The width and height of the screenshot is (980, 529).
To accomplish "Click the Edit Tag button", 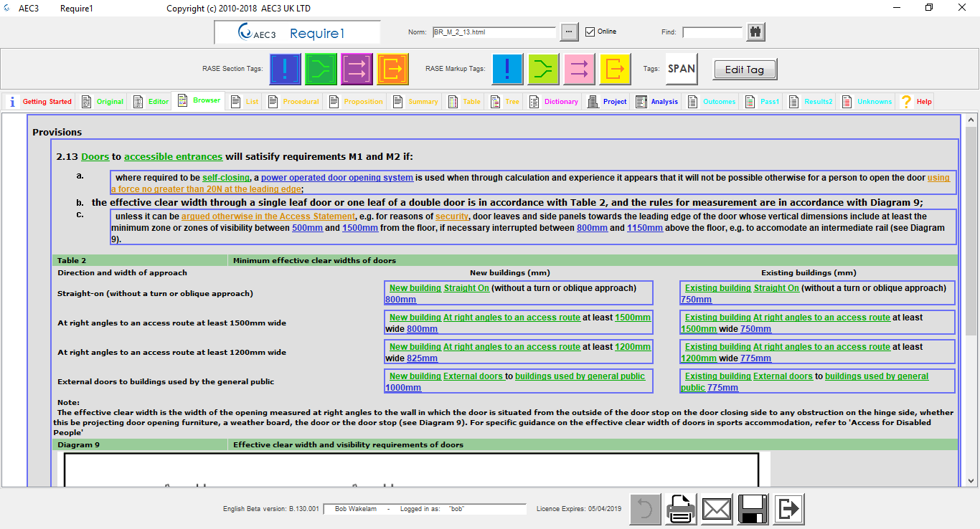I will tap(745, 70).
